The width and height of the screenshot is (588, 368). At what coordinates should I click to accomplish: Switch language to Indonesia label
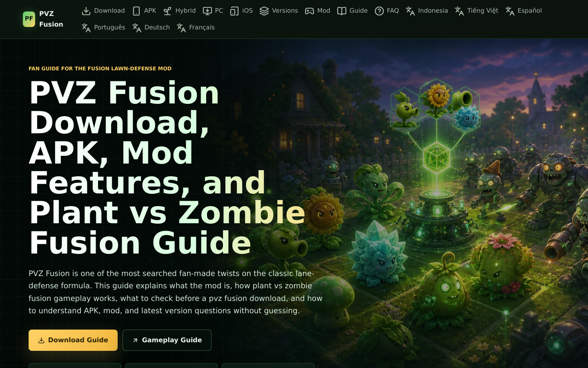[x=433, y=11]
